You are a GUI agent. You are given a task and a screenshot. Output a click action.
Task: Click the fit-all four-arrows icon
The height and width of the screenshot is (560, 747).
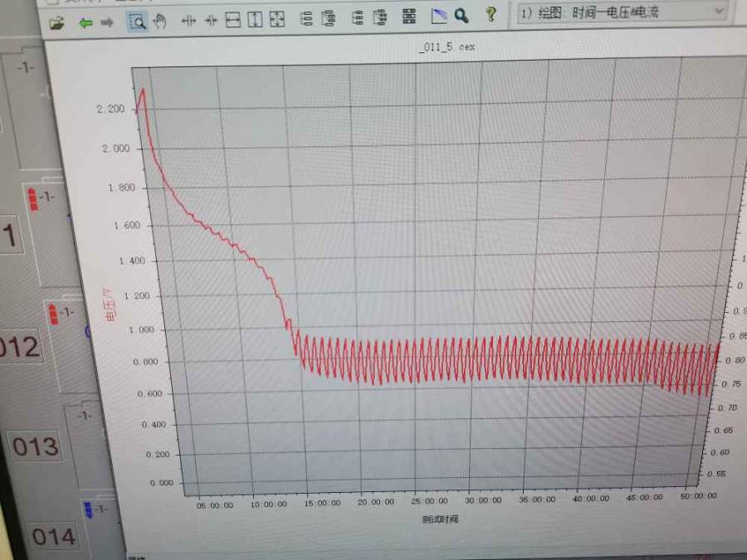277,19
